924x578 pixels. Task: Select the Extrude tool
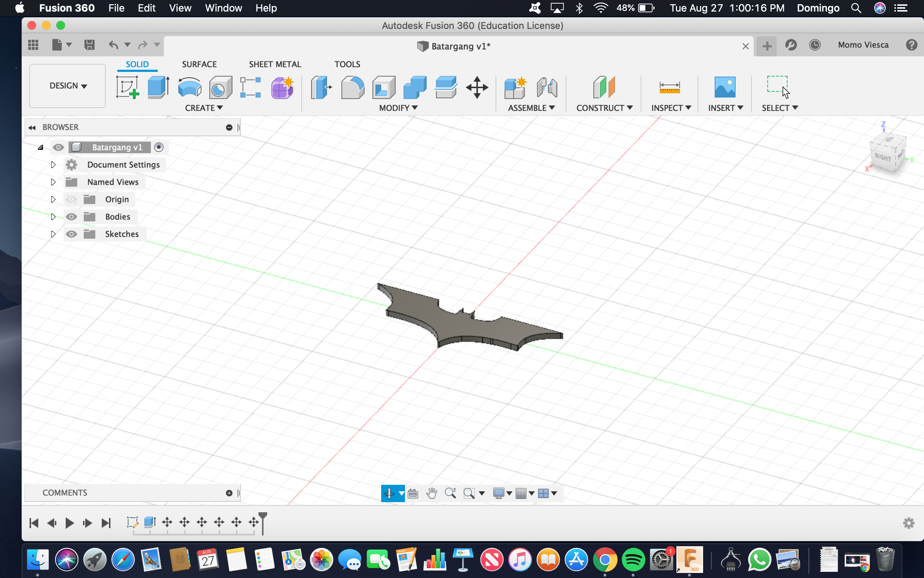coord(158,87)
